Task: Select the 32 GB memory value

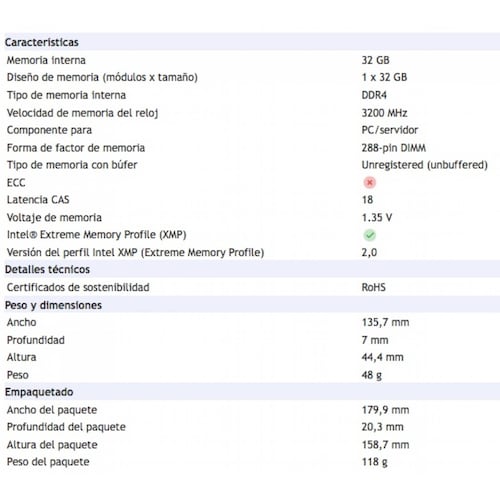Action: [376, 60]
